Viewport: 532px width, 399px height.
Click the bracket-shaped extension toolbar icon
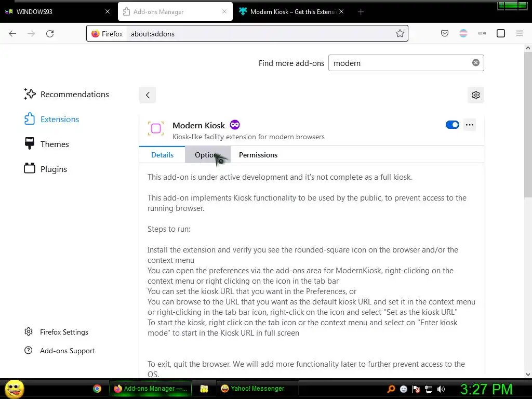(x=482, y=33)
